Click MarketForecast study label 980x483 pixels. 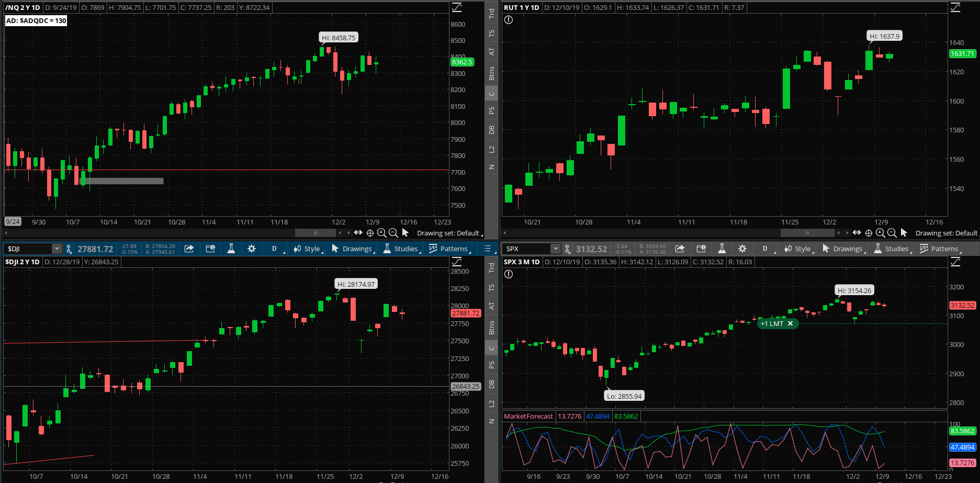pyautogui.click(x=528, y=416)
